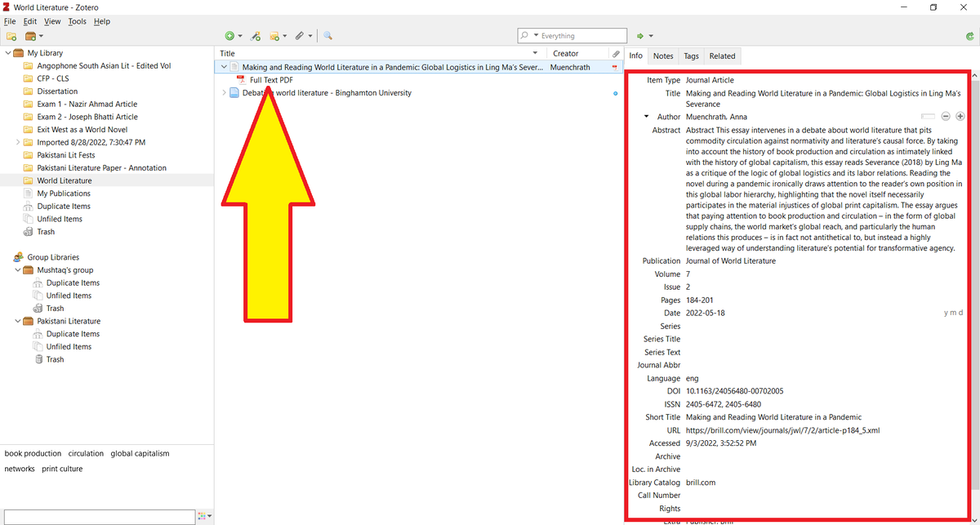Click the green Locate arrow icon
The height and width of the screenshot is (525, 980).
[644, 36]
